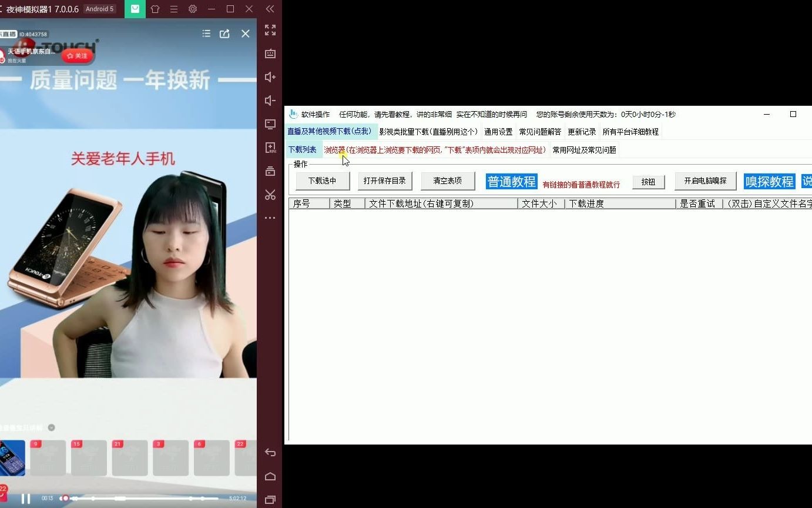Select product thumbnail numbered 3

pyautogui.click(x=170, y=458)
